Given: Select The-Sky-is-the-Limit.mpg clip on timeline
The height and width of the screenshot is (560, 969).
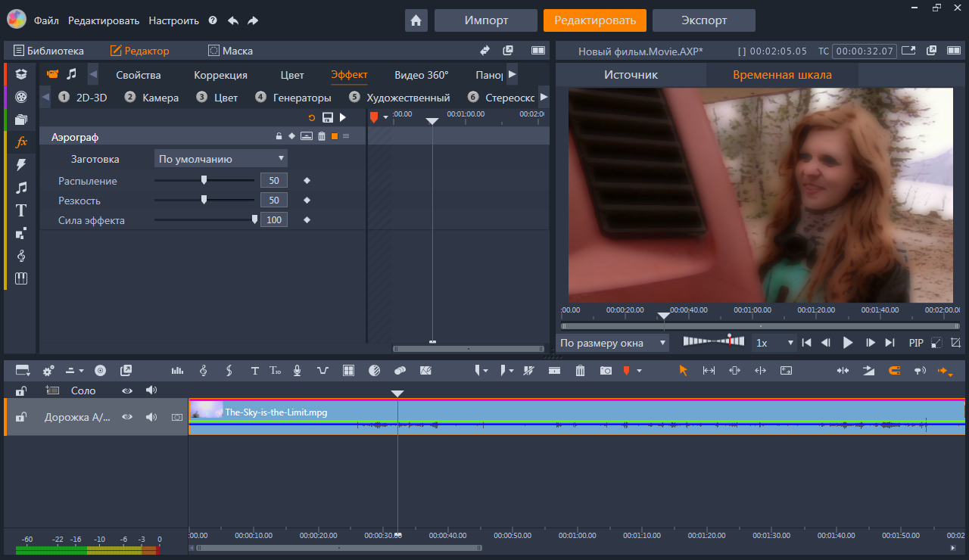Looking at the screenshot, I should click(577, 416).
